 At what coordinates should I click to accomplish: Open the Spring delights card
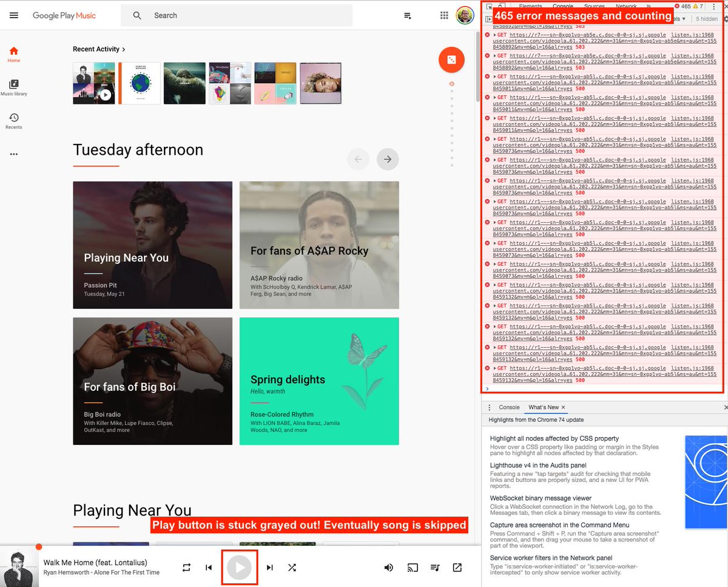319,381
